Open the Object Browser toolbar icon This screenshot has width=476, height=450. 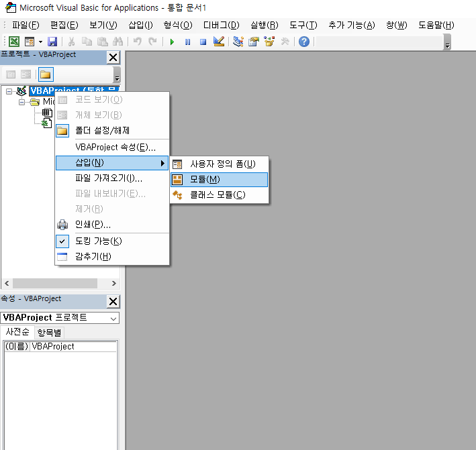[x=269, y=42]
